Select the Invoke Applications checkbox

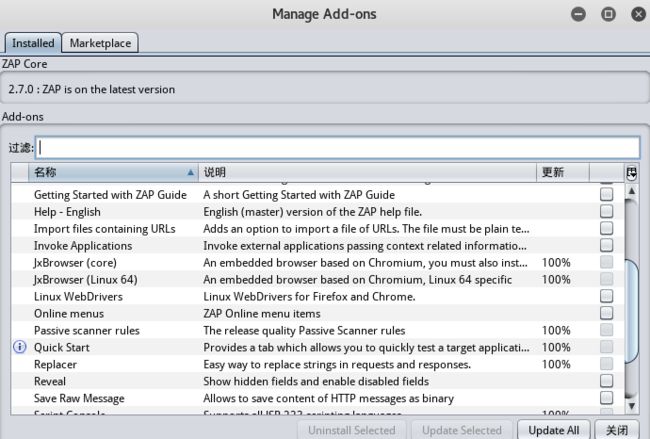pyautogui.click(x=606, y=245)
